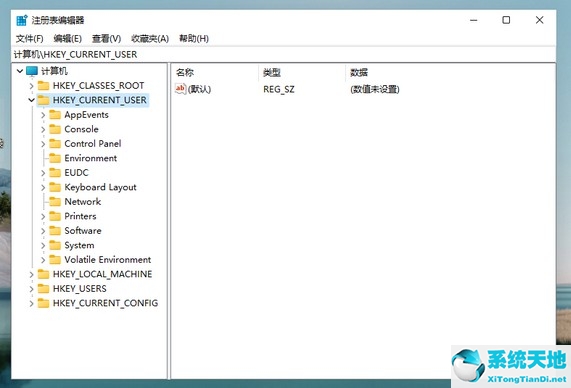The height and width of the screenshot is (388, 571).
Task: Click the HKEY_CURRENT_CONFIG folder icon
Action: 43,303
